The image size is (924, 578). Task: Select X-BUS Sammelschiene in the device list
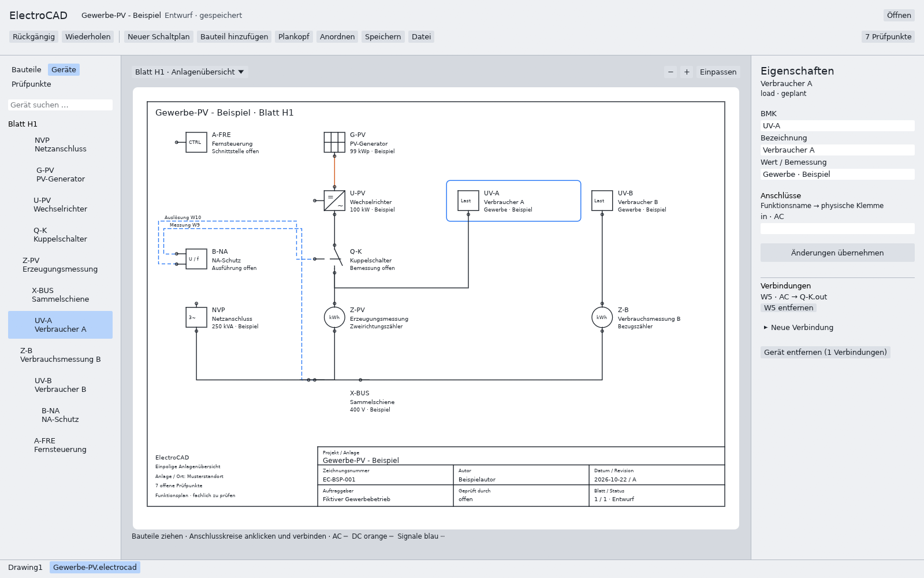coord(60,295)
